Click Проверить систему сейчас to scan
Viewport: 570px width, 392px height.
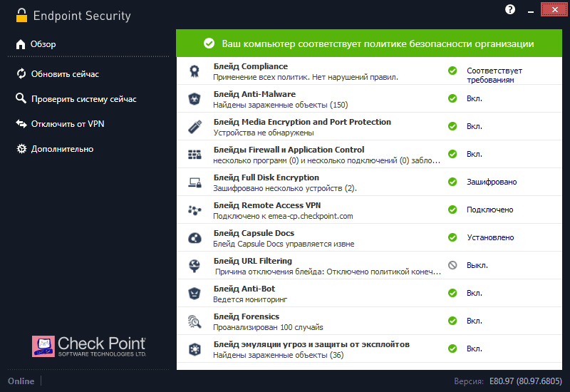tap(83, 99)
